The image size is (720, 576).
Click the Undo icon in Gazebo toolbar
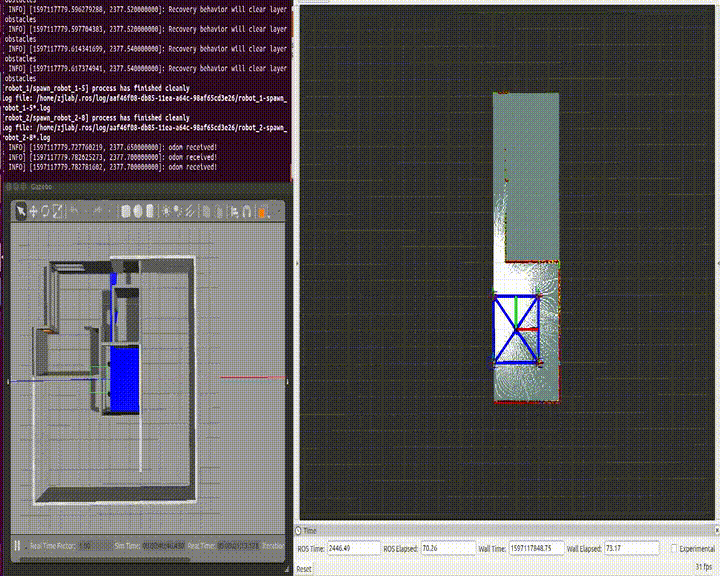pos(73,212)
